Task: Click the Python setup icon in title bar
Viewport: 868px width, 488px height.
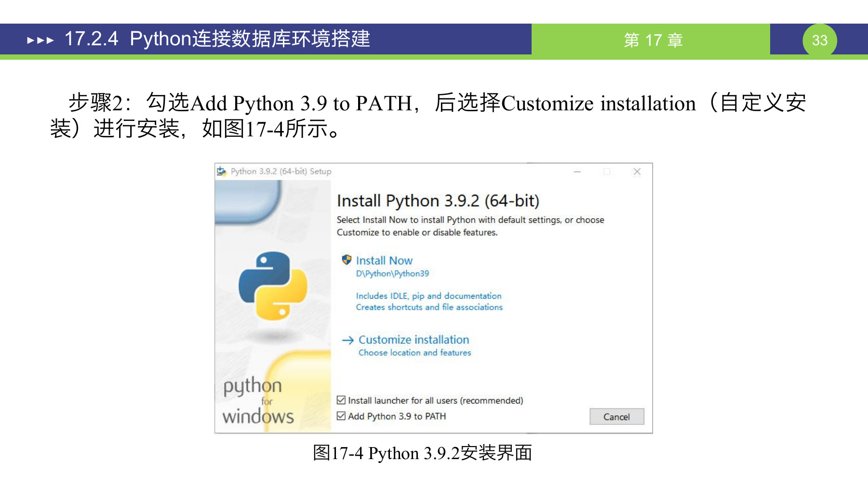Action: point(221,171)
